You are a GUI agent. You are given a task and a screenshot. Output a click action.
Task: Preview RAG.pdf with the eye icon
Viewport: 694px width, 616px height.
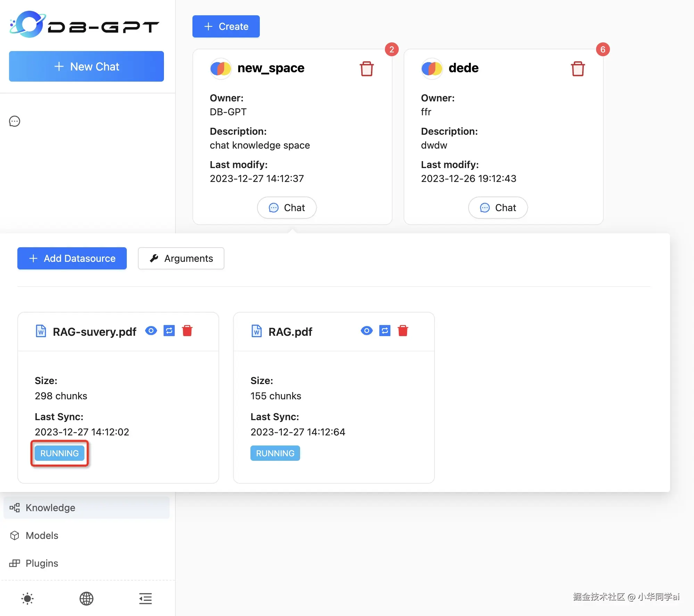click(367, 331)
